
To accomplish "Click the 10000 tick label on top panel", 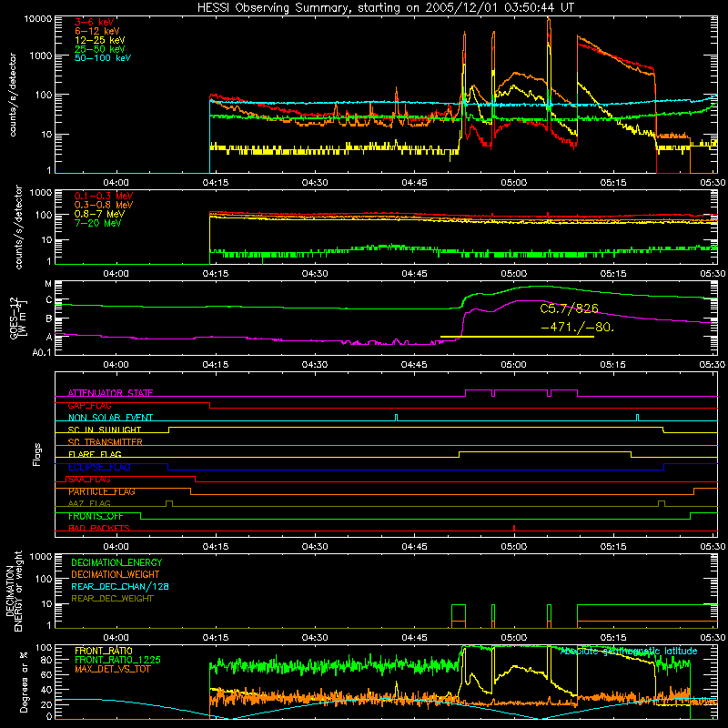I will click(38, 18).
